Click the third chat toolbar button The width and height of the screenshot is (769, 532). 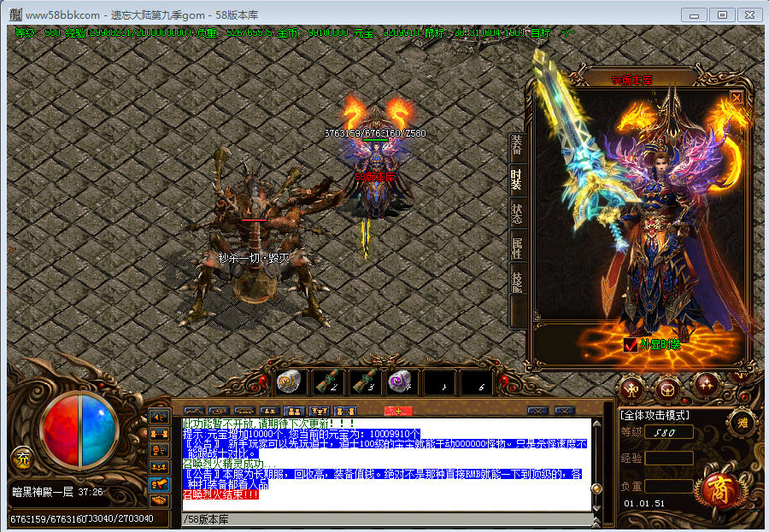point(244,411)
